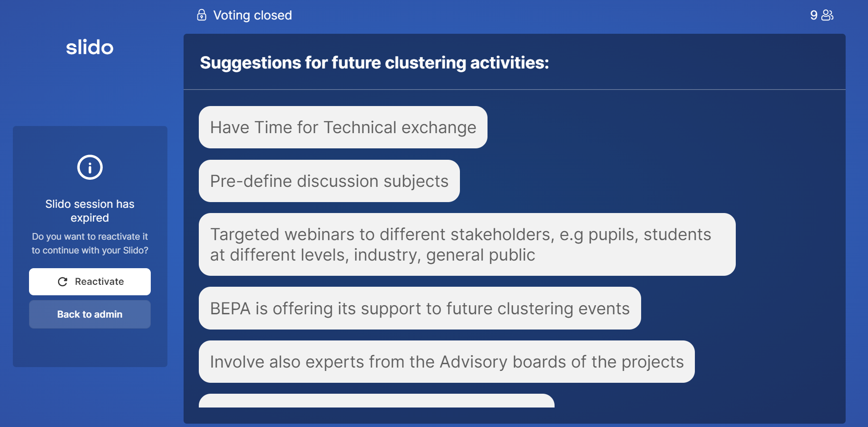Click the 'BEPA is offering its support' response
This screenshot has height=427, width=868.
click(x=420, y=308)
